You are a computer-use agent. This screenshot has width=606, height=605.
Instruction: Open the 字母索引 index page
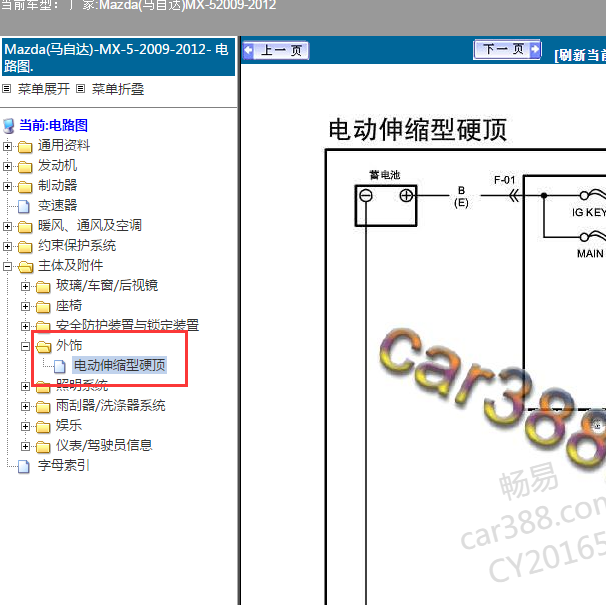[x=64, y=465]
